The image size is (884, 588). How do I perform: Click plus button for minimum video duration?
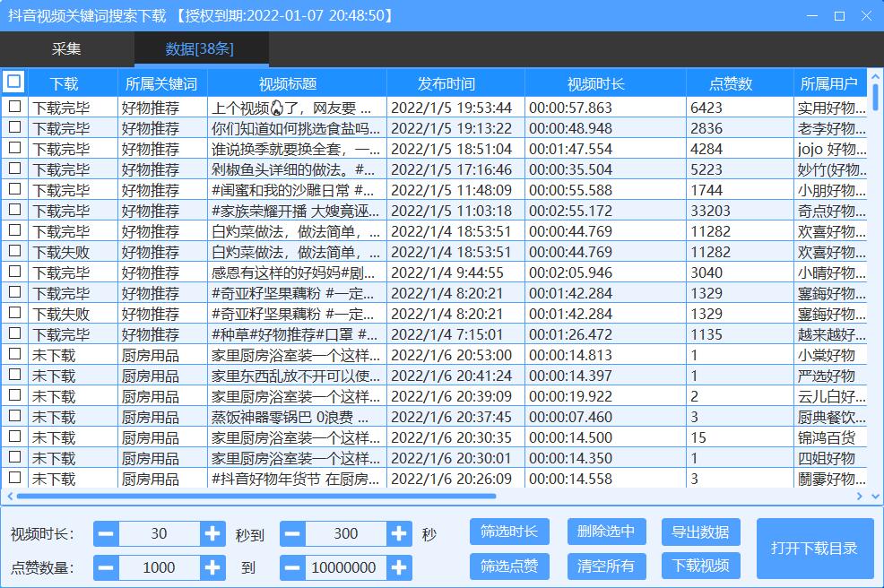click(212, 534)
